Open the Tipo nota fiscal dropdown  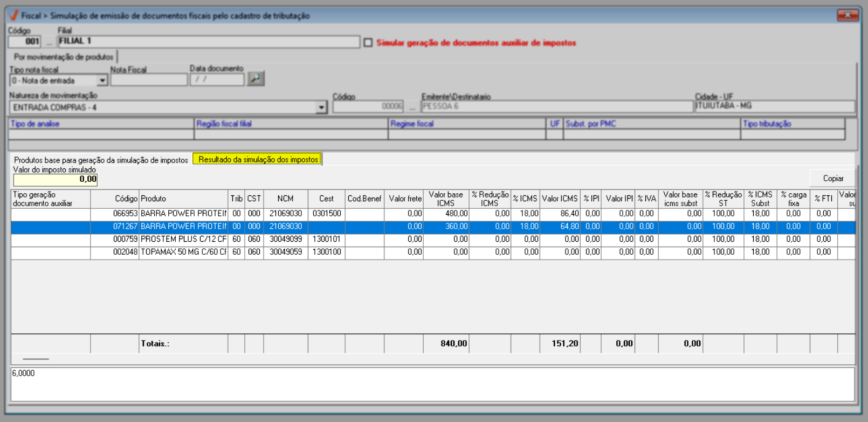tap(102, 80)
